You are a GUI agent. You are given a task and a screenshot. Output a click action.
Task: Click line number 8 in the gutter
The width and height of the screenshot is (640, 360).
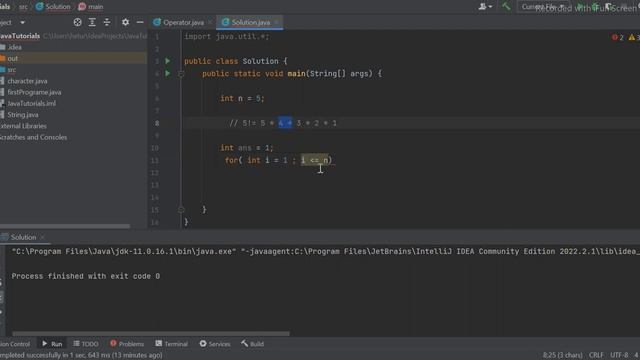coord(157,123)
